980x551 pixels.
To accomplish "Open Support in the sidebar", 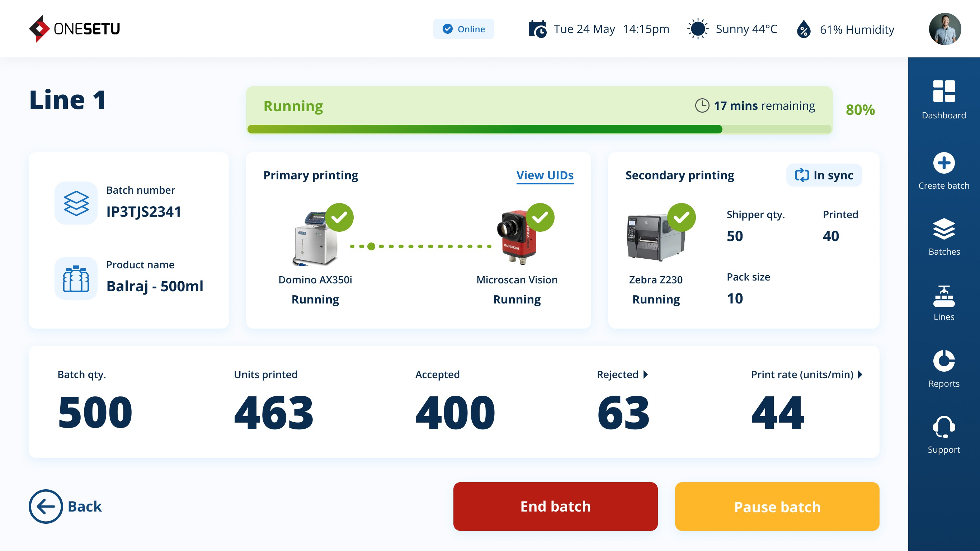I will tap(944, 434).
